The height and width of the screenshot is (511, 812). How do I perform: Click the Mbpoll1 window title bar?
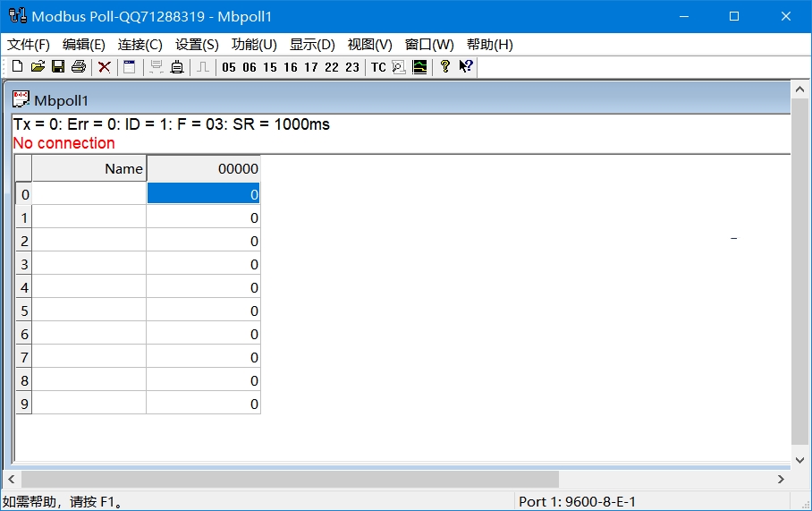[x=399, y=99]
